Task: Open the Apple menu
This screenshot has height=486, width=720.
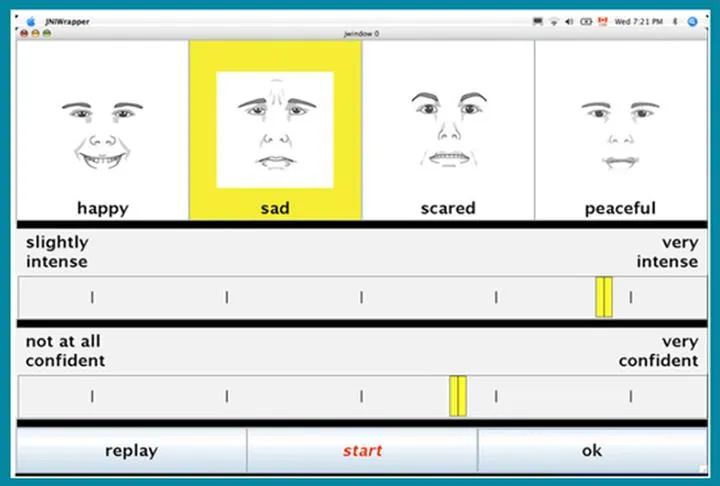Action: click(29, 20)
